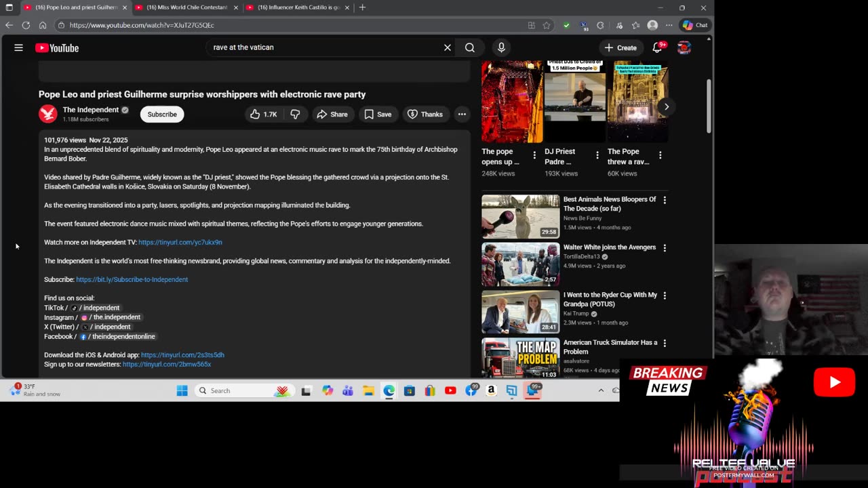The image size is (868, 488).
Task: Subscribe to The Independent channel
Action: coord(162,115)
